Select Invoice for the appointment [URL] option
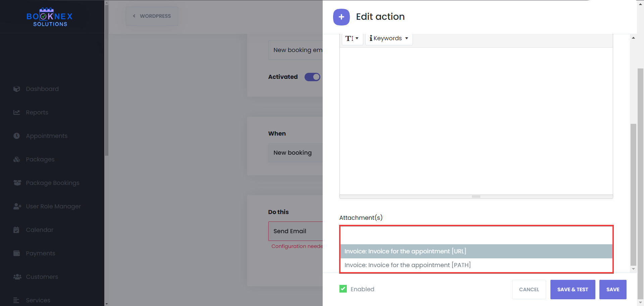The height and width of the screenshot is (306, 644). point(405,251)
